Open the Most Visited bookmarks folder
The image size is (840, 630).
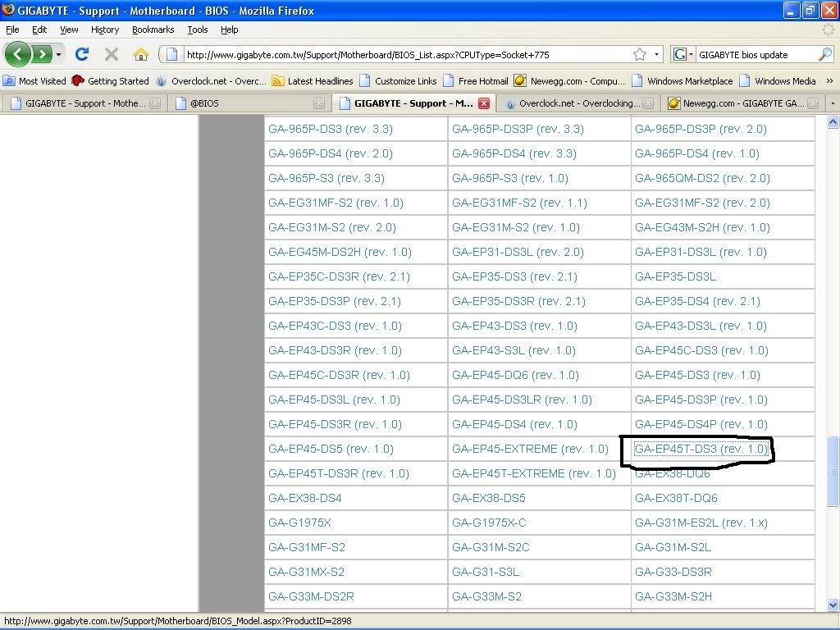click(x=34, y=81)
